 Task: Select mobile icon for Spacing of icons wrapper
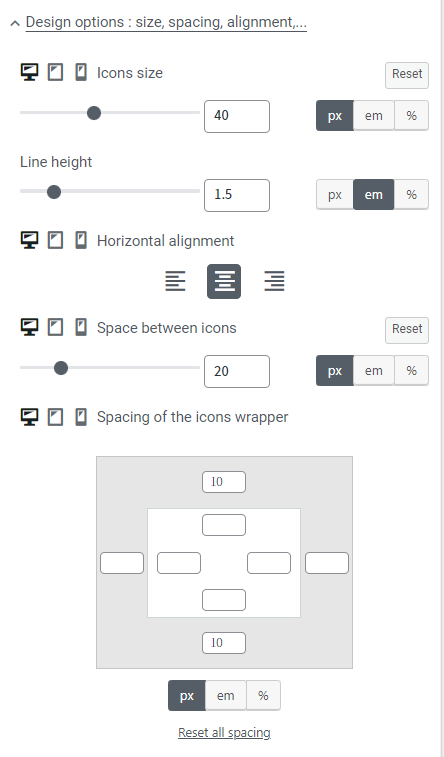click(81, 416)
